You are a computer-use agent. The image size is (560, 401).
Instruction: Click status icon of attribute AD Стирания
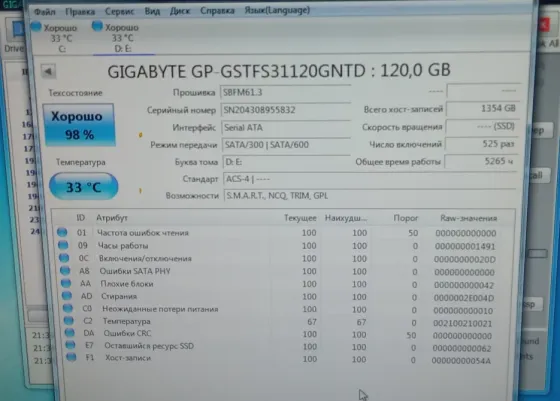tap(67, 296)
